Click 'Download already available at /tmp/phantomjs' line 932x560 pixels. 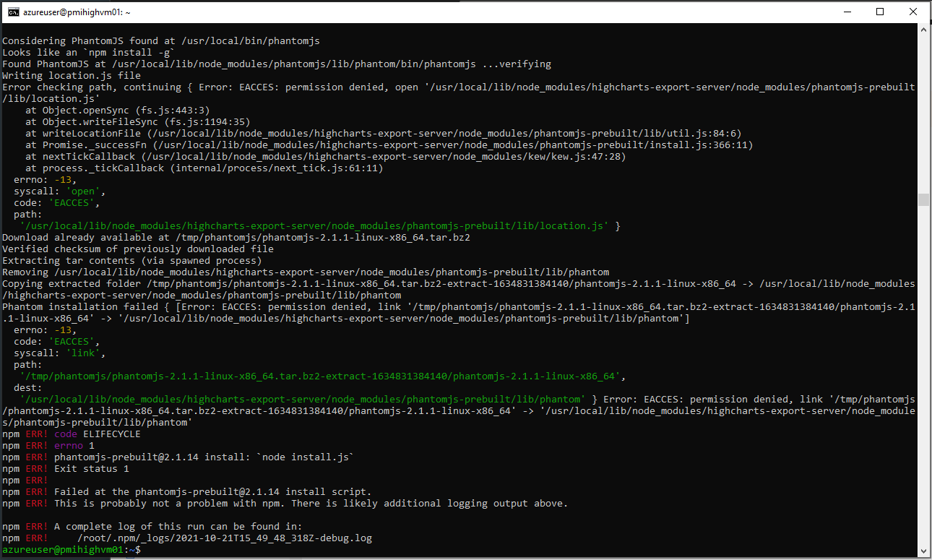236,238
